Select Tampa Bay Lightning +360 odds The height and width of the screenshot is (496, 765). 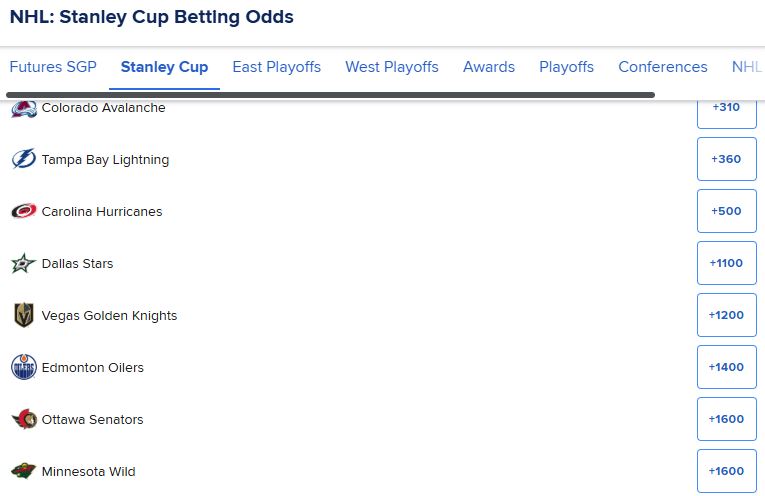726,160
